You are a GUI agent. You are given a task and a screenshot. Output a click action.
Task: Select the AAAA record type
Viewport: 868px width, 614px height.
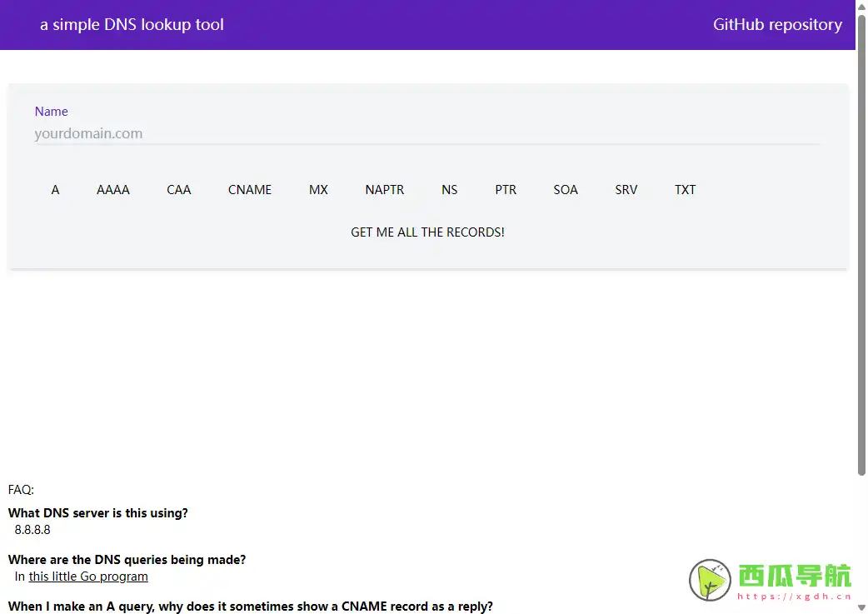tap(112, 190)
